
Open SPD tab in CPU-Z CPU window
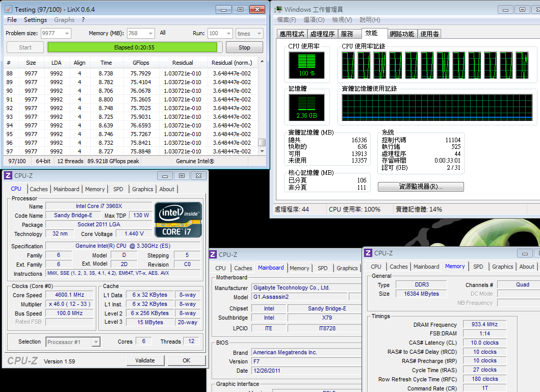(x=118, y=189)
